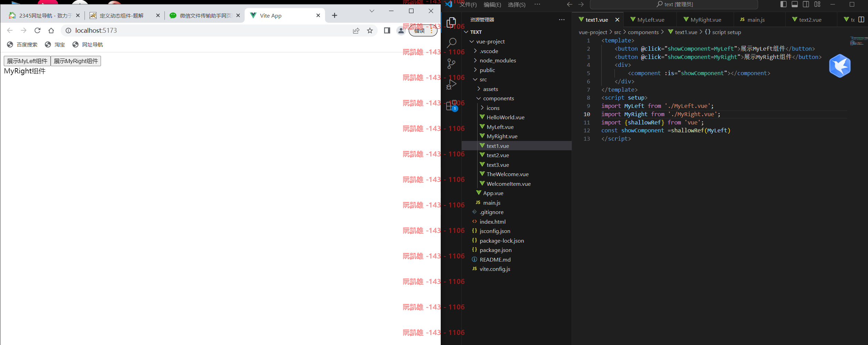Image resolution: width=868 pixels, height=345 pixels.
Task: Click the 错误 update button in browser
Action: pyautogui.click(x=423, y=31)
